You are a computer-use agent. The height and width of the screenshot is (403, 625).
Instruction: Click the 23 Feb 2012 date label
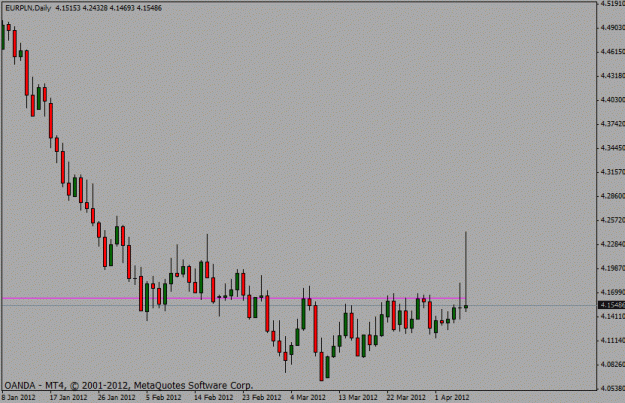[261, 397]
